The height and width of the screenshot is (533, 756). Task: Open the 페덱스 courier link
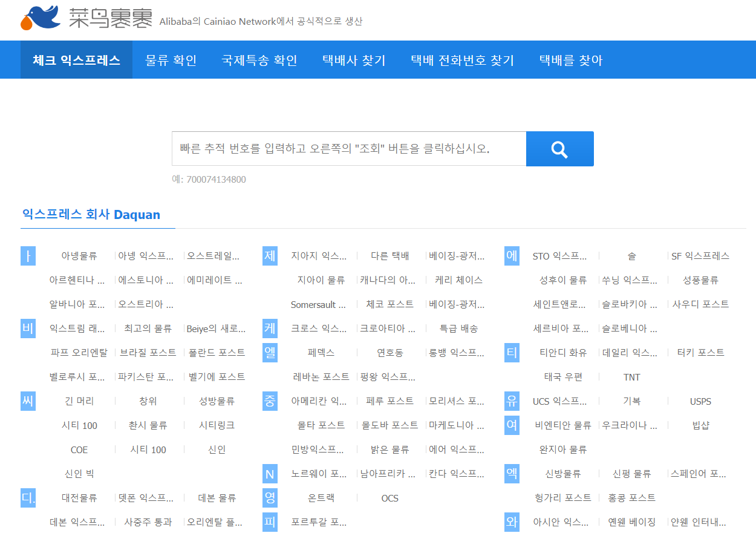321,353
